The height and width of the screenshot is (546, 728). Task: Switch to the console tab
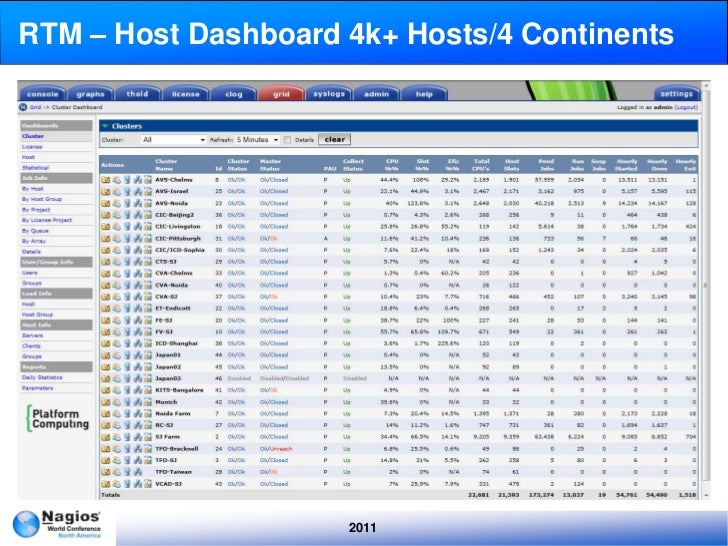(43, 94)
